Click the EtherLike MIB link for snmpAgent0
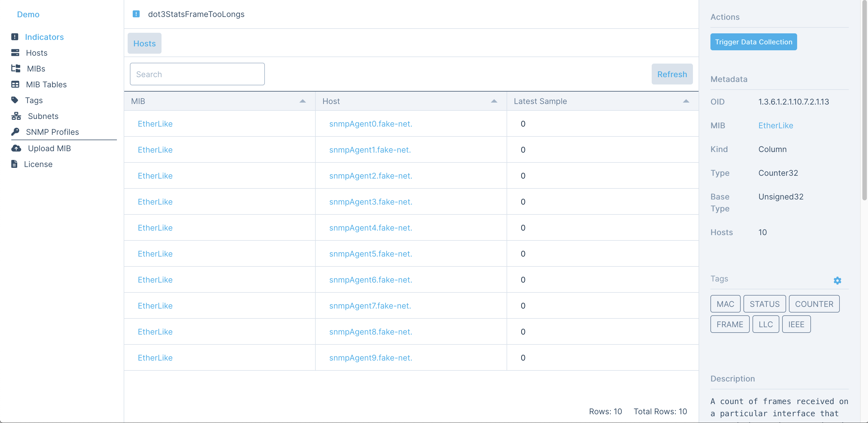Viewport: 868px width, 423px height. tap(155, 123)
